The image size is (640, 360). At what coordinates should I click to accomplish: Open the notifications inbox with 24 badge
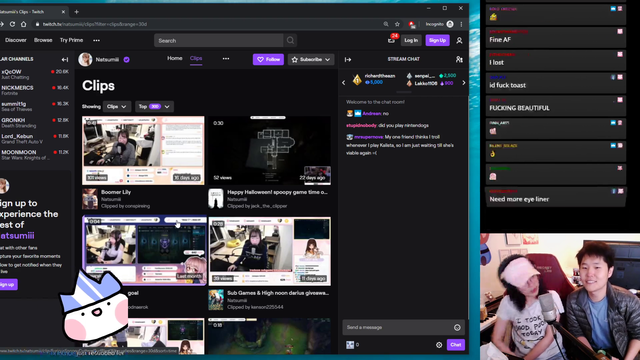[x=392, y=40]
